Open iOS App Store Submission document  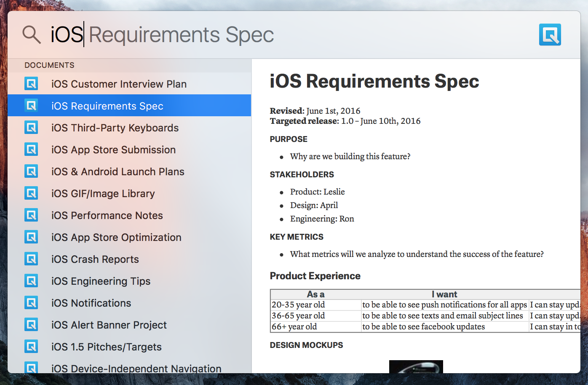[x=113, y=150]
